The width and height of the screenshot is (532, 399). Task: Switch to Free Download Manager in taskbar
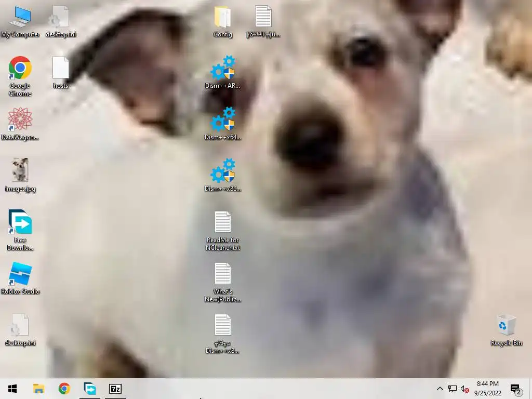click(89, 389)
